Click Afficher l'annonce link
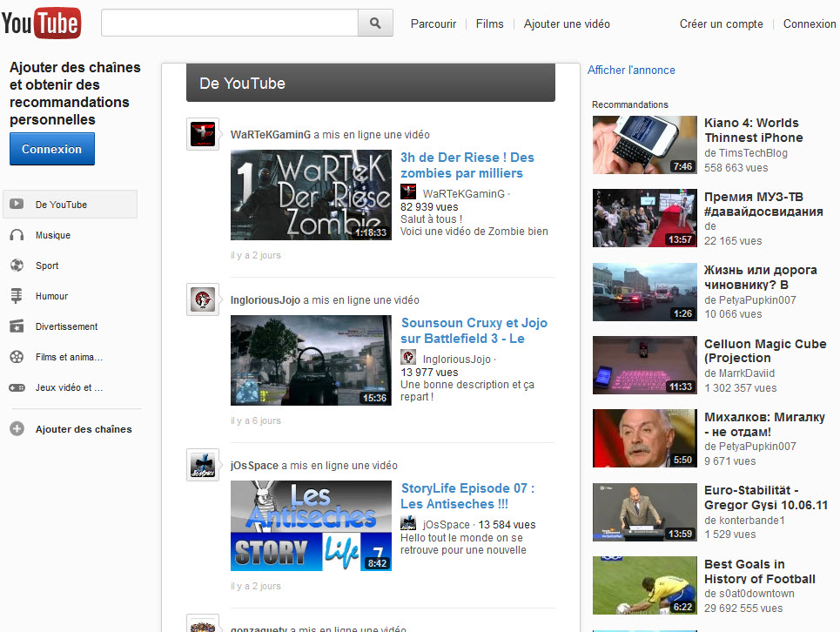This screenshot has width=840, height=632. point(631,71)
